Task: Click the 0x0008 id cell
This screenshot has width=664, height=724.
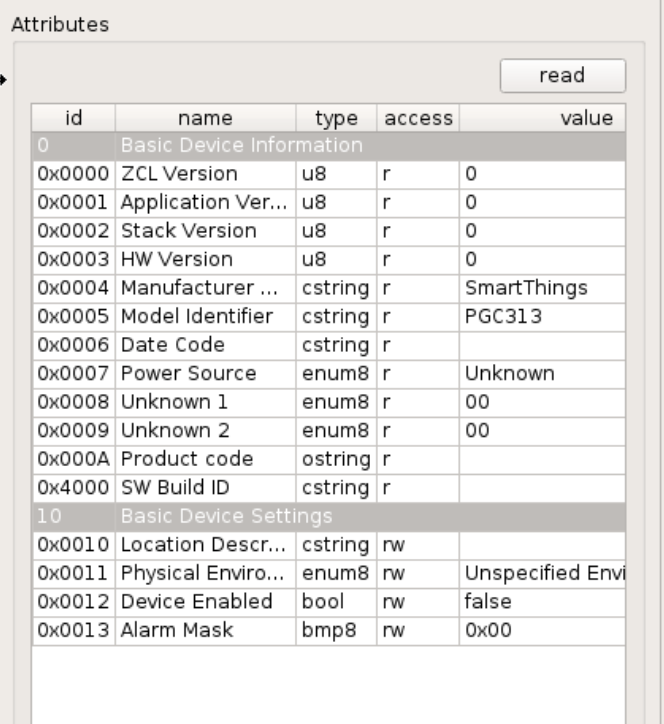Action: (73, 402)
